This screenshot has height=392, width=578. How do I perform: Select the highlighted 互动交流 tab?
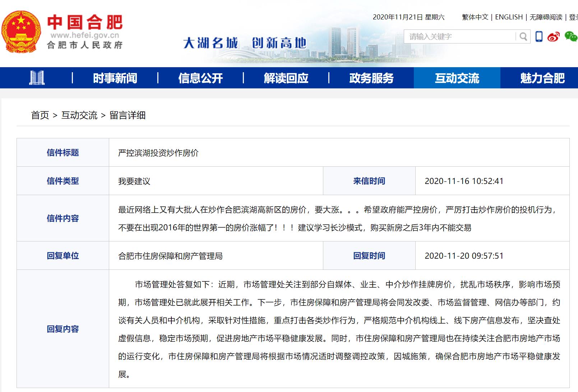457,78
